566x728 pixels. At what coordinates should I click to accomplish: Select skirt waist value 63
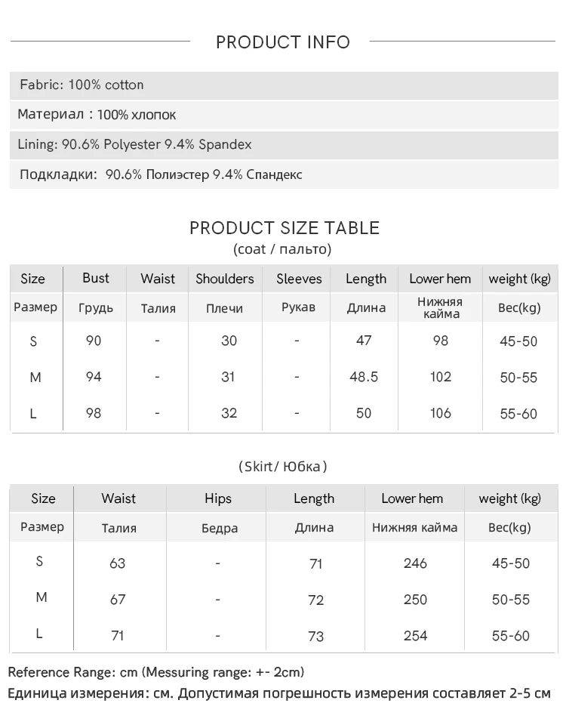(x=118, y=563)
